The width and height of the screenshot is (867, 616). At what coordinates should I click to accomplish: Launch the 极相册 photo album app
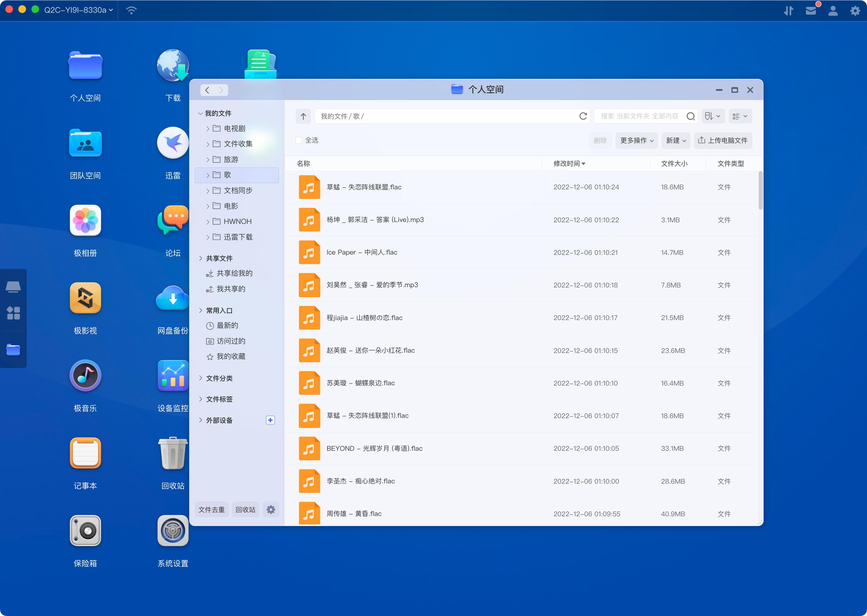coord(85,221)
